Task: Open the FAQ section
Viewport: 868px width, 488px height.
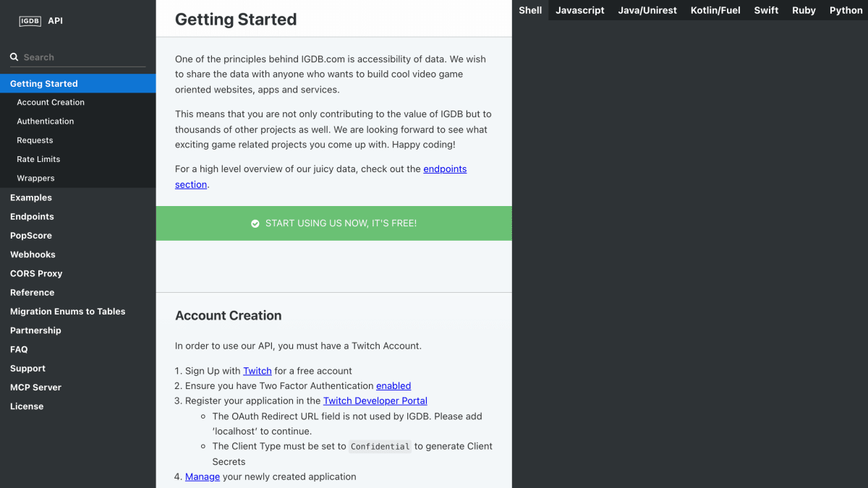Action: tap(77, 349)
